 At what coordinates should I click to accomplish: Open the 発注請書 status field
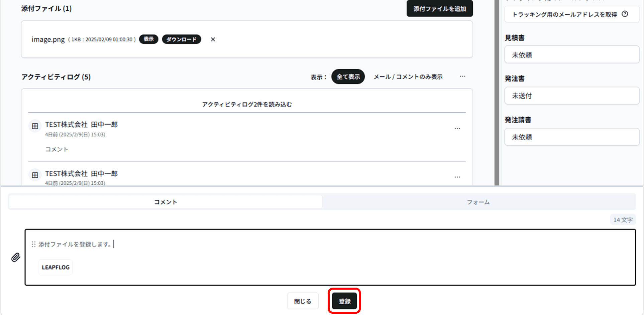571,137
